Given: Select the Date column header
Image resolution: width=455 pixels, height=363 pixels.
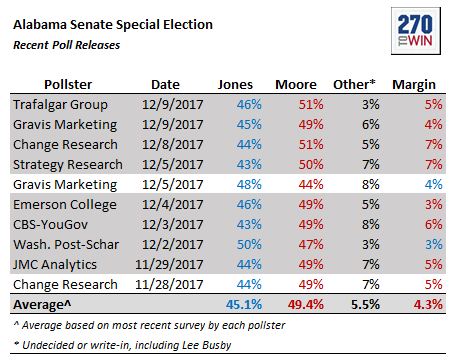Looking at the screenshot, I should click(x=165, y=85).
